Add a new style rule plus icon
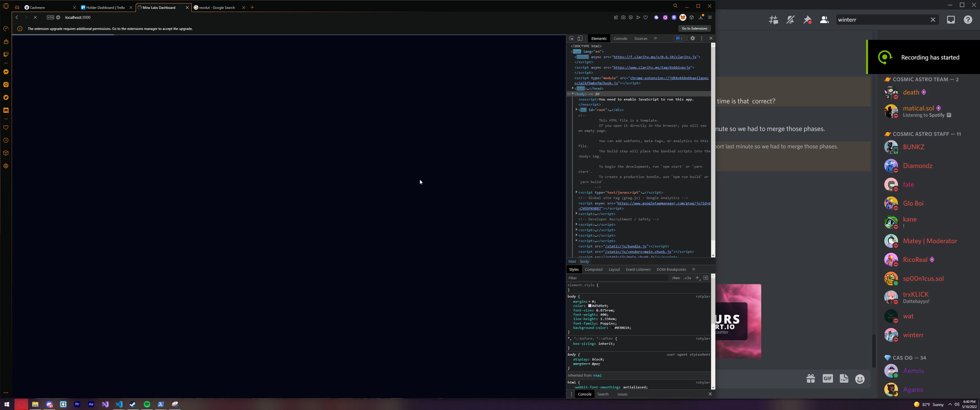This screenshot has height=410, width=980. (x=697, y=278)
